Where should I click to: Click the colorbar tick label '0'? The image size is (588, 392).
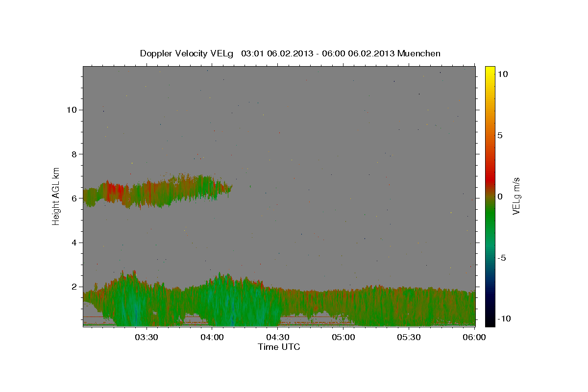tap(500, 196)
